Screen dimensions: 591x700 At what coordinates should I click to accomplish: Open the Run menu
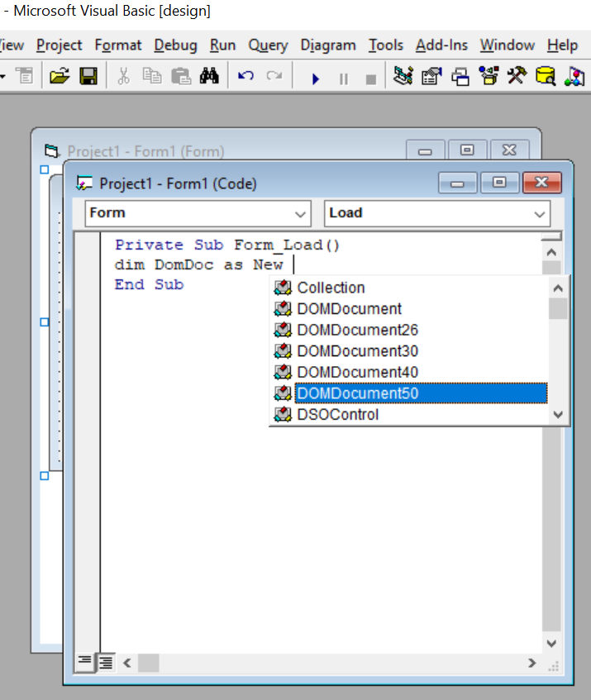point(222,45)
